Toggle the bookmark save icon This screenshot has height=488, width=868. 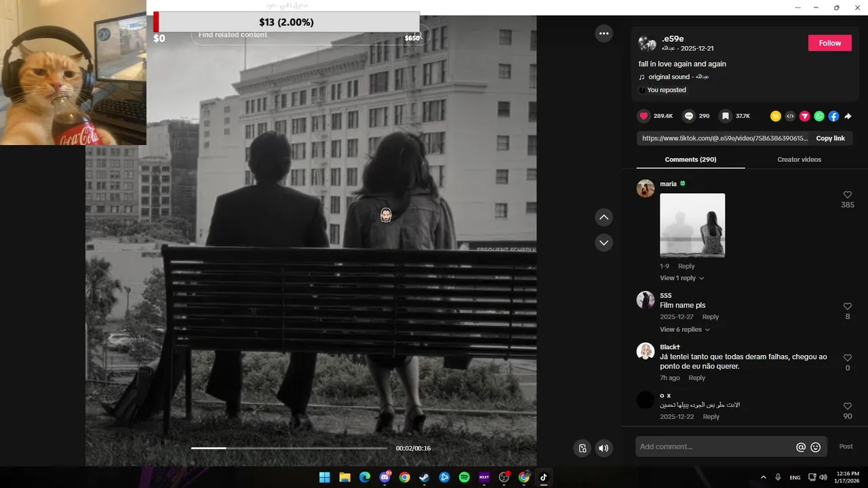click(x=726, y=116)
